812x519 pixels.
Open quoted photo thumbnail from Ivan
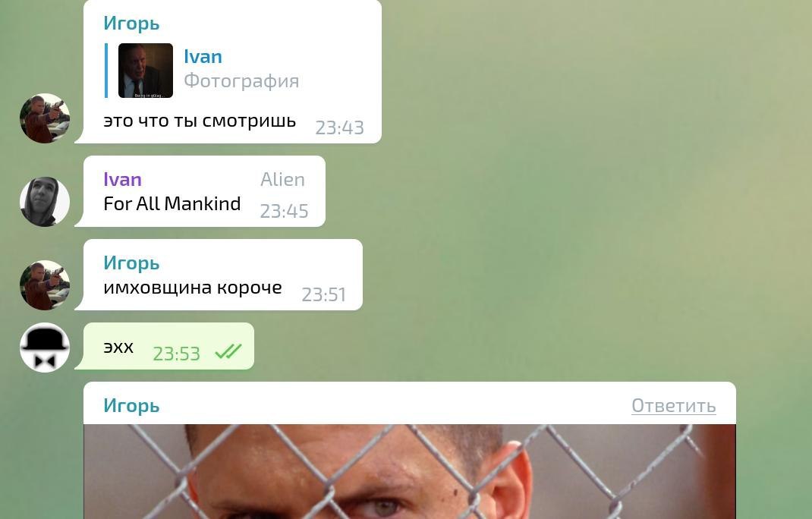[x=146, y=71]
